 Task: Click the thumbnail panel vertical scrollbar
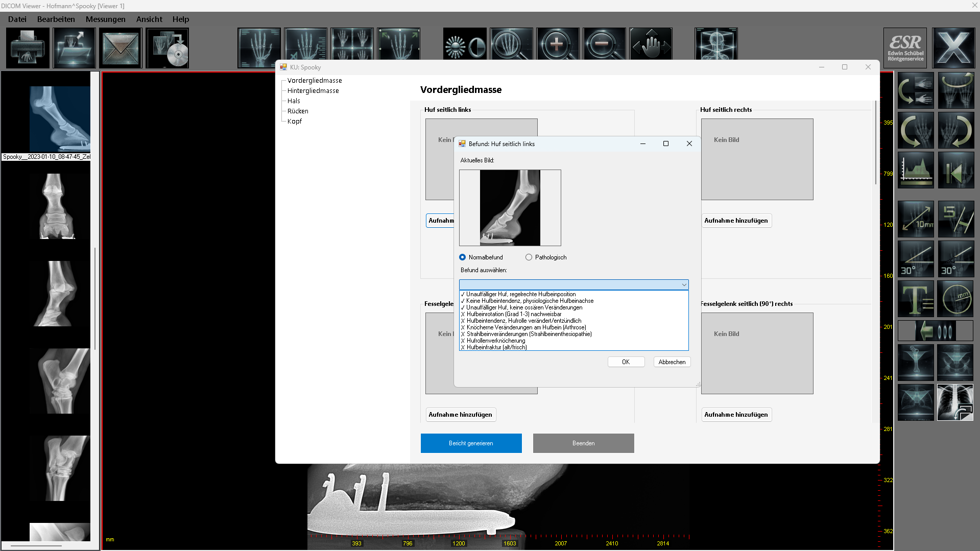95,299
